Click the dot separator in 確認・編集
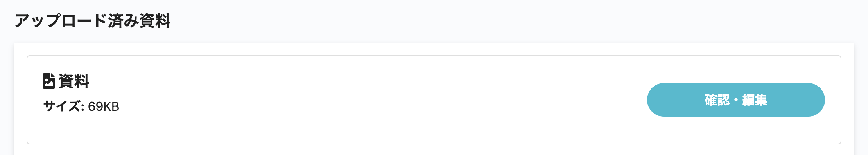 point(736,100)
